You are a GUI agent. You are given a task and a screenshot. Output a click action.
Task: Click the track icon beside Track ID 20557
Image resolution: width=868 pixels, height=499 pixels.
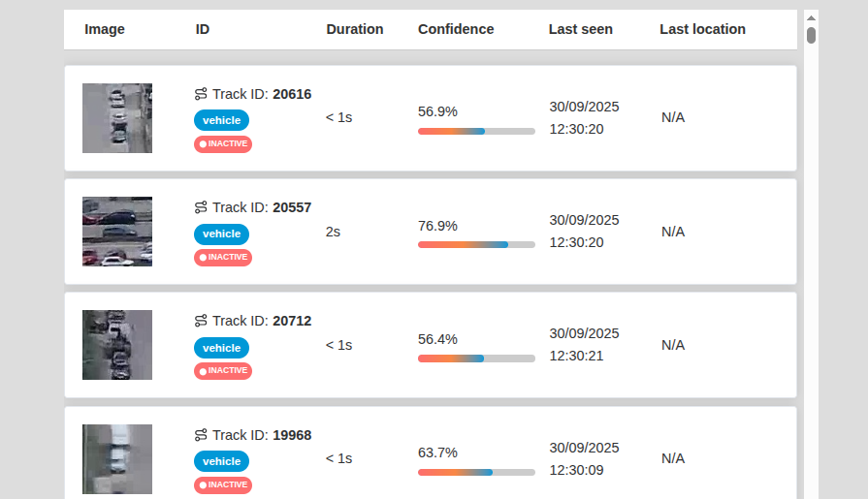pyautogui.click(x=201, y=207)
